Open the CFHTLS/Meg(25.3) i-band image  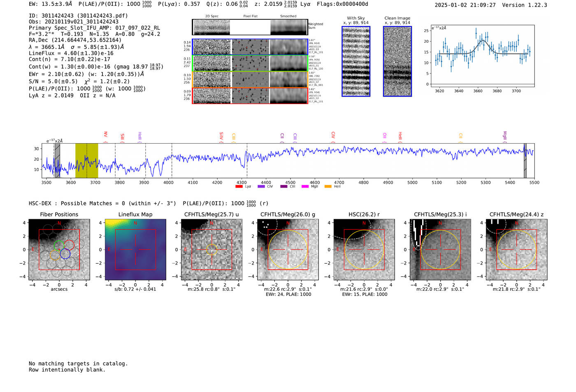[x=440, y=250]
